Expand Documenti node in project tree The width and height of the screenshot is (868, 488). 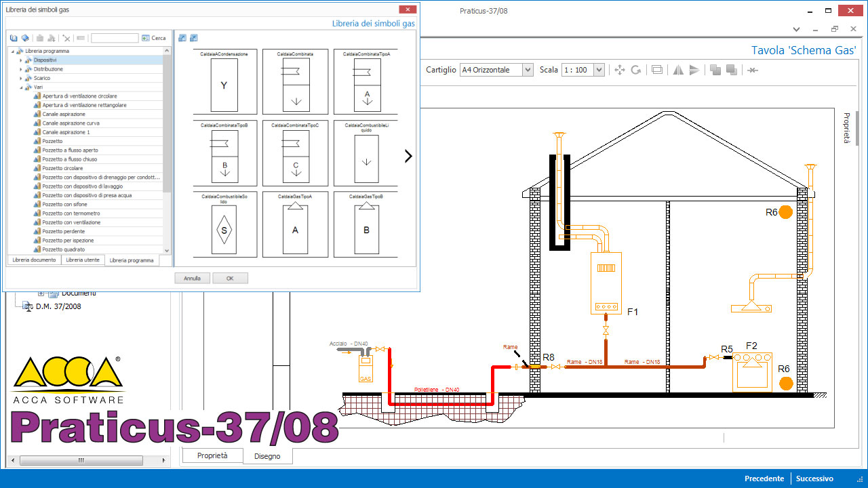click(41, 293)
